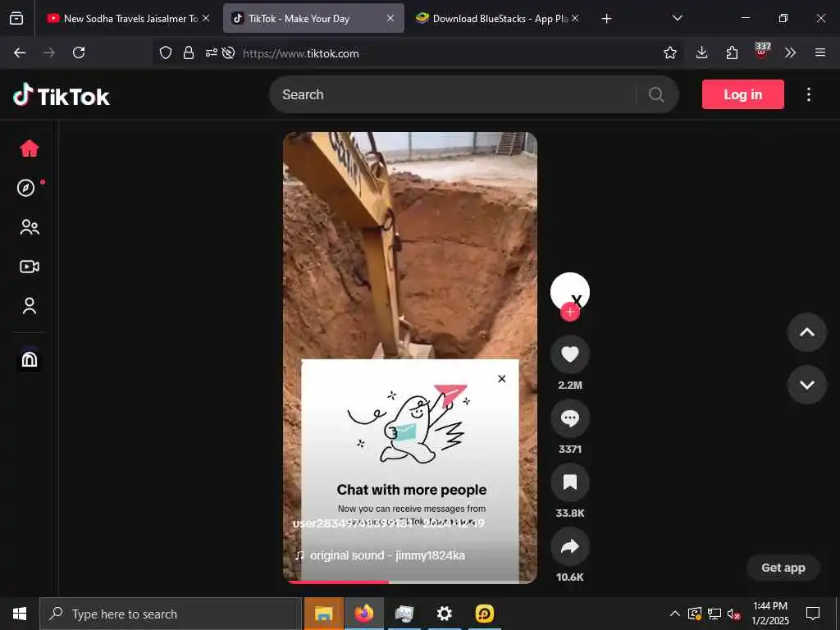Select the TikTok - Make Your Day tab
The height and width of the screenshot is (630, 840).
point(313,19)
